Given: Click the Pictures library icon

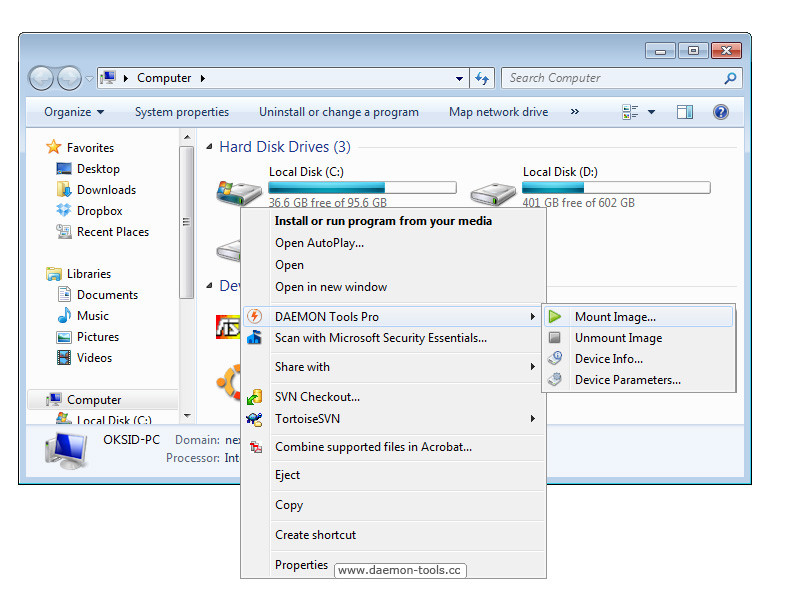Looking at the screenshot, I should [64, 337].
